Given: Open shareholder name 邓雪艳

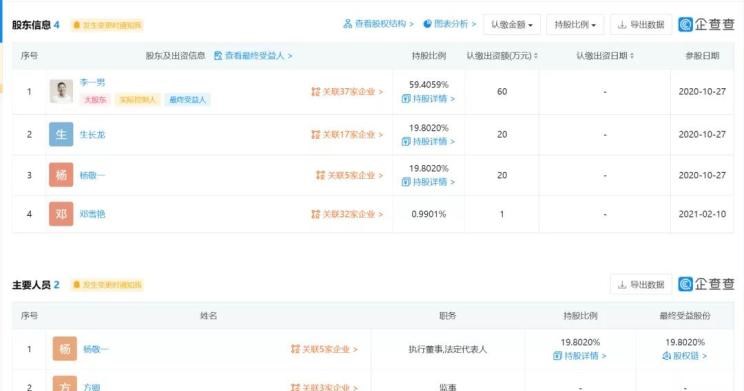Looking at the screenshot, I should tap(92, 214).
